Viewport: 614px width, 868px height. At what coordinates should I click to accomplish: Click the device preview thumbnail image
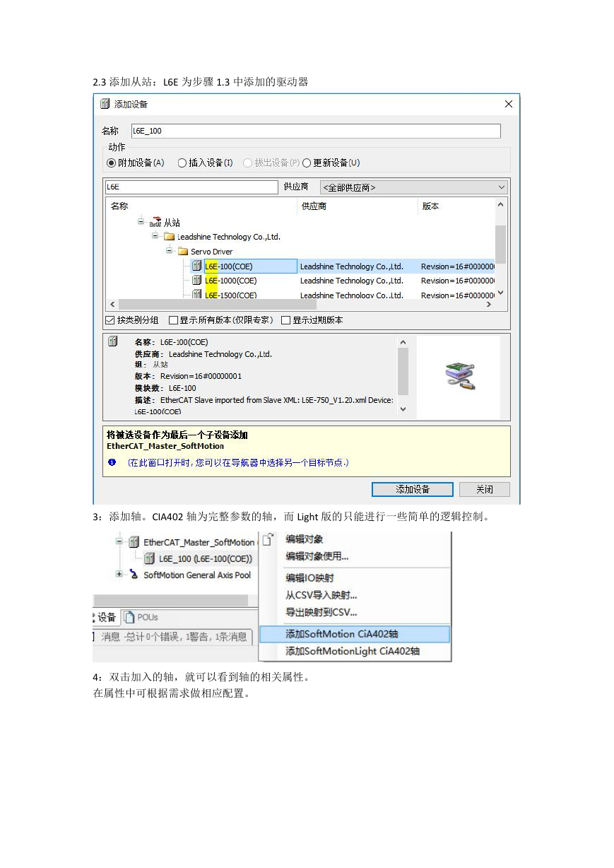pyautogui.click(x=459, y=375)
